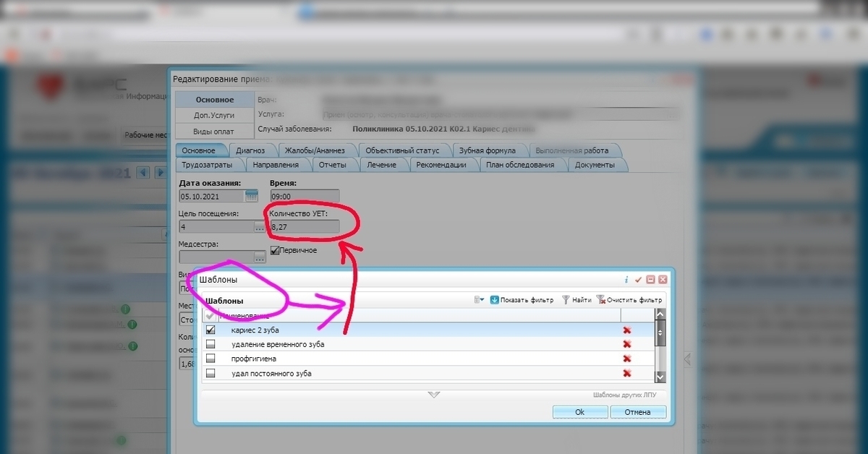Click the red checkmark icon in Шаблоны header

tap(638, 279)
